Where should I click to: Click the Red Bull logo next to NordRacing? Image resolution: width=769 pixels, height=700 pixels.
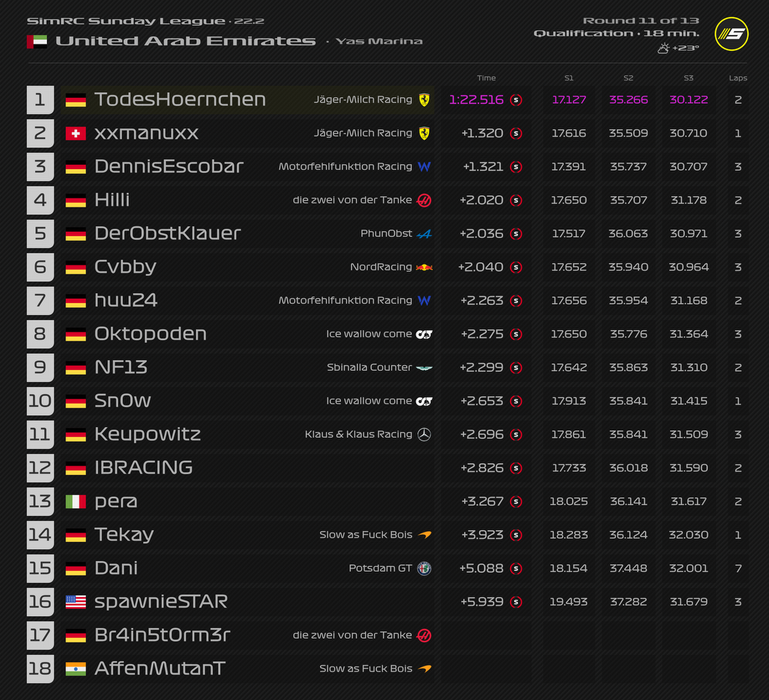[x=424, y=267]
